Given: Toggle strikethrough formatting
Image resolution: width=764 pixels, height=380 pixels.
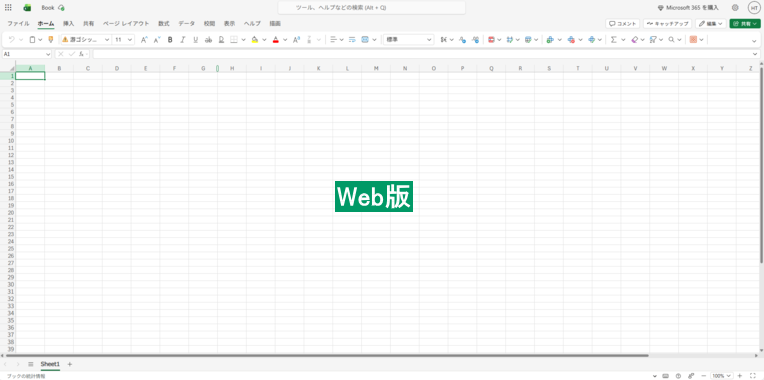Looking at the screenshot, I should (209, 40).
